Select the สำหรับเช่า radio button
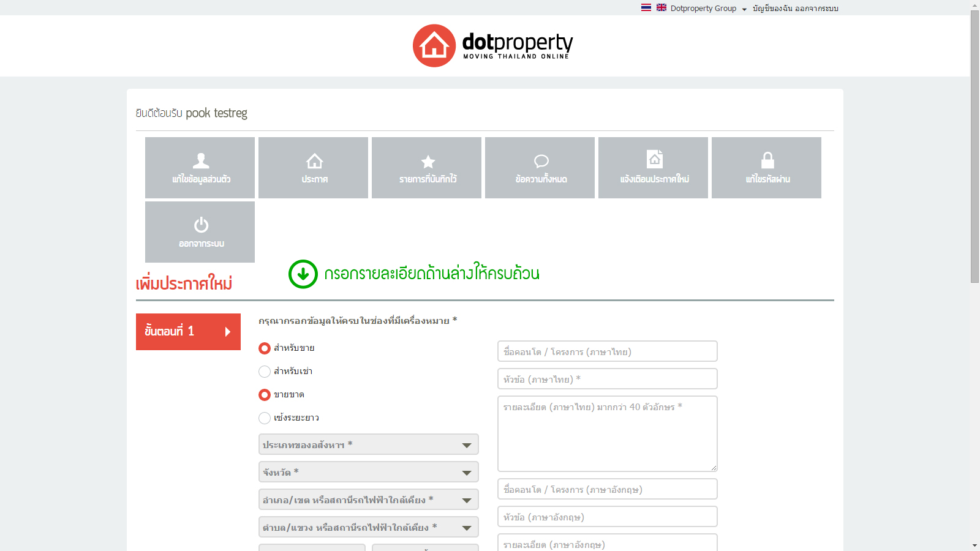The width and height of the screenshot is (980, 551). coord(265,372)
